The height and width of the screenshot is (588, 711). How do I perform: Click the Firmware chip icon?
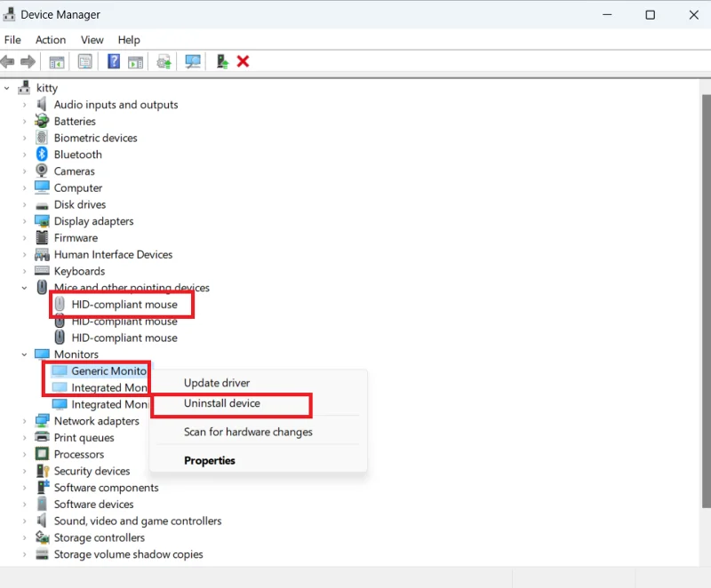point(42,237)
